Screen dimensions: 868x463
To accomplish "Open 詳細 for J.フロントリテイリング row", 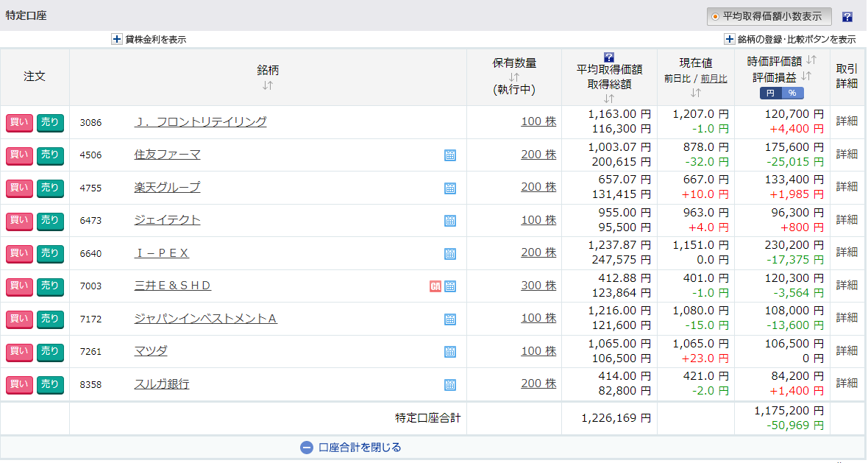I will click(x=847, y=121).
